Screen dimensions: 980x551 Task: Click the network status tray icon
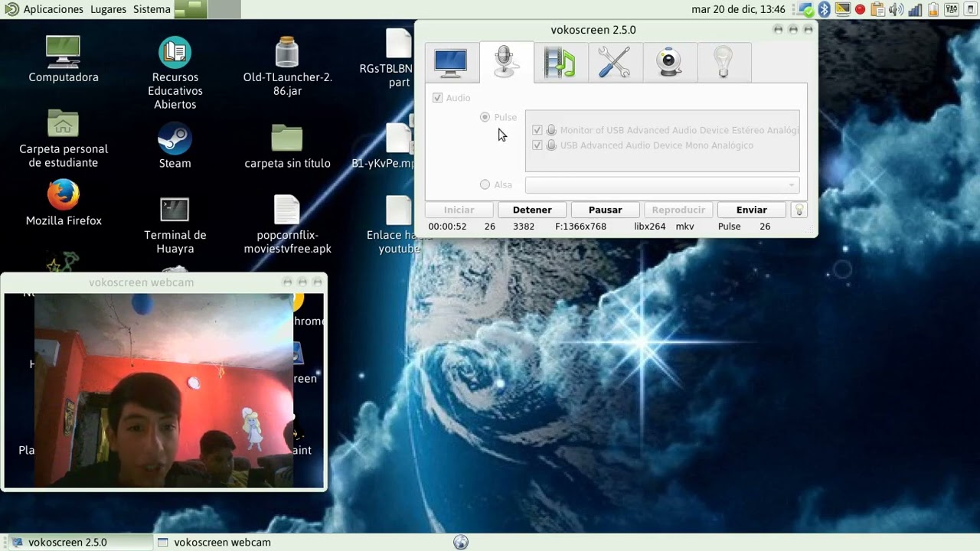806,9
